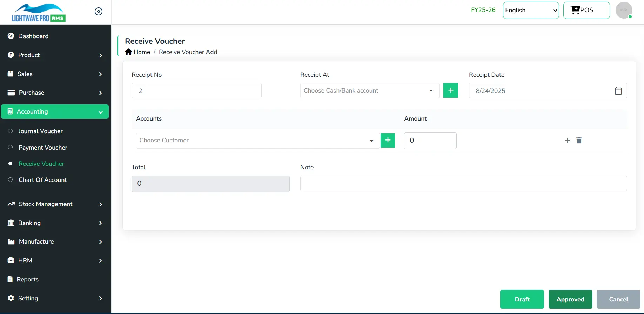Screen dimensions: 644x314
Task: Select Payment Voucher in sidebar
Action: tap(43, 148)
